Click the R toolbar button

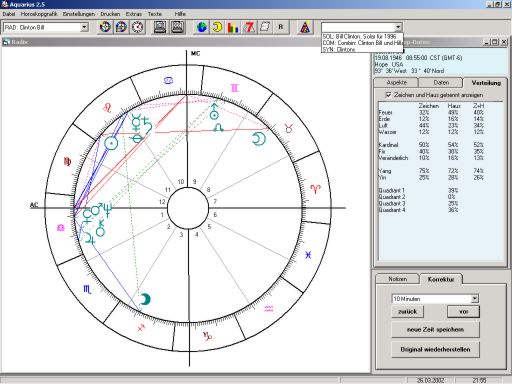(x=281, y=27)
